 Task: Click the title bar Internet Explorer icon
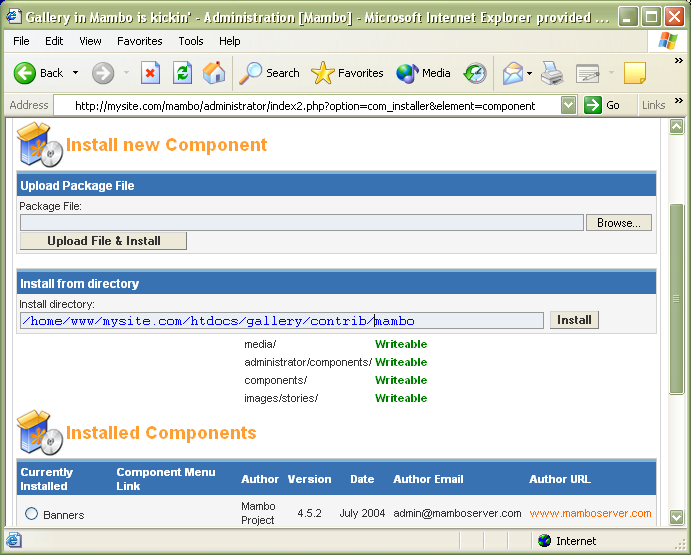(13, 16)
